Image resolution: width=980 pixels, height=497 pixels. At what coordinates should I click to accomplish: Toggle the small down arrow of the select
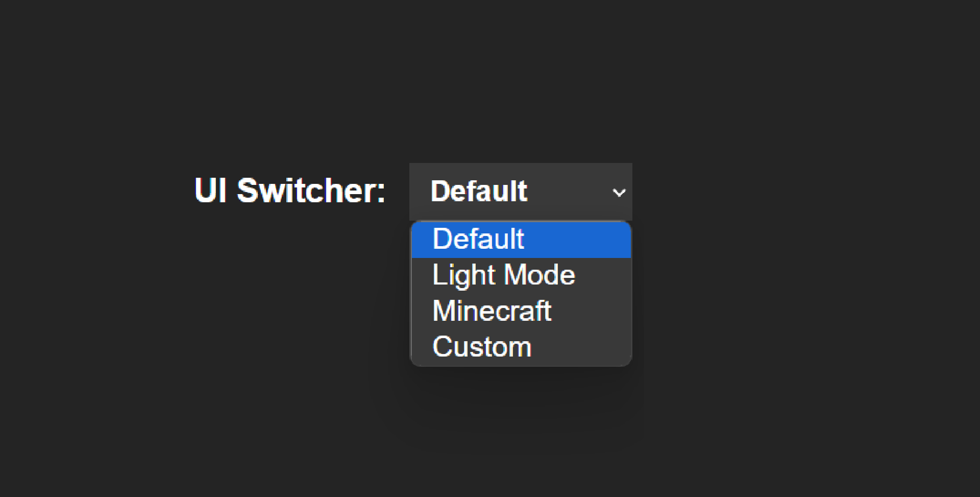pos(619,193)
